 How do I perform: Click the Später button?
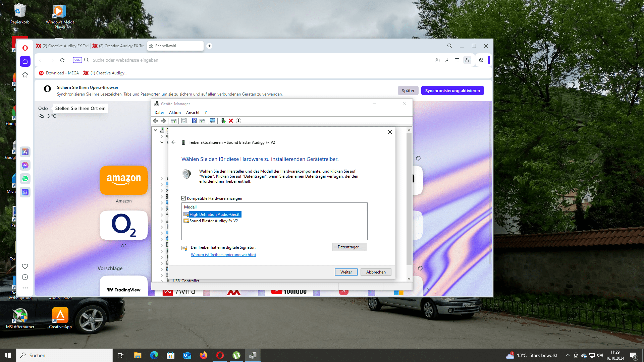pos(408,90)
